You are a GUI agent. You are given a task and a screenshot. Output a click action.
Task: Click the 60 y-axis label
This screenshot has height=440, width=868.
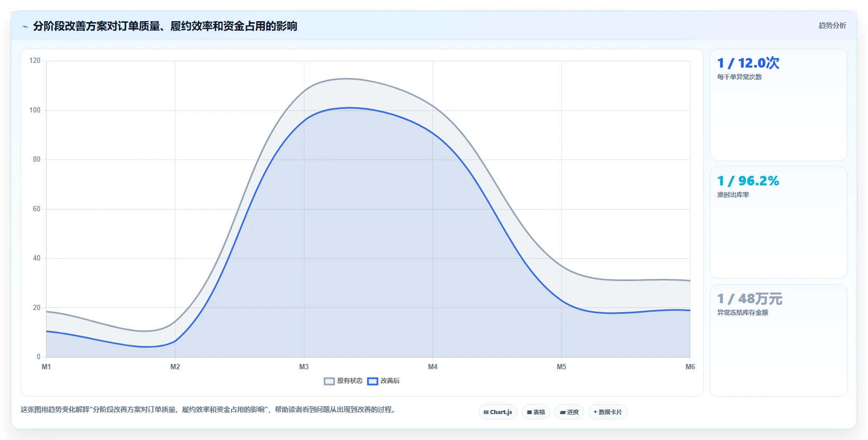[36, 209]
